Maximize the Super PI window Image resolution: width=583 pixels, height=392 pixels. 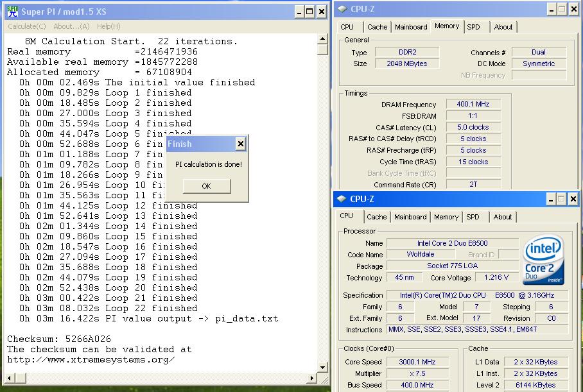click(x=309, y=12)
